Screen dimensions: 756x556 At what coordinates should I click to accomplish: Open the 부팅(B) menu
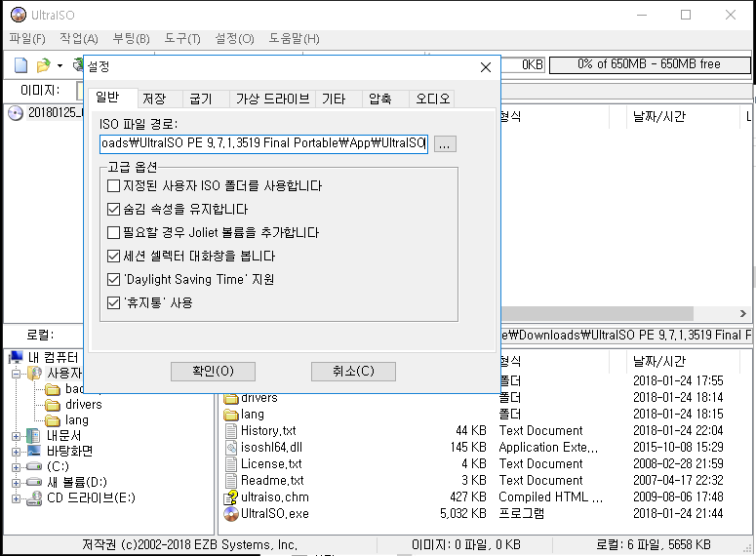(131, 39)
